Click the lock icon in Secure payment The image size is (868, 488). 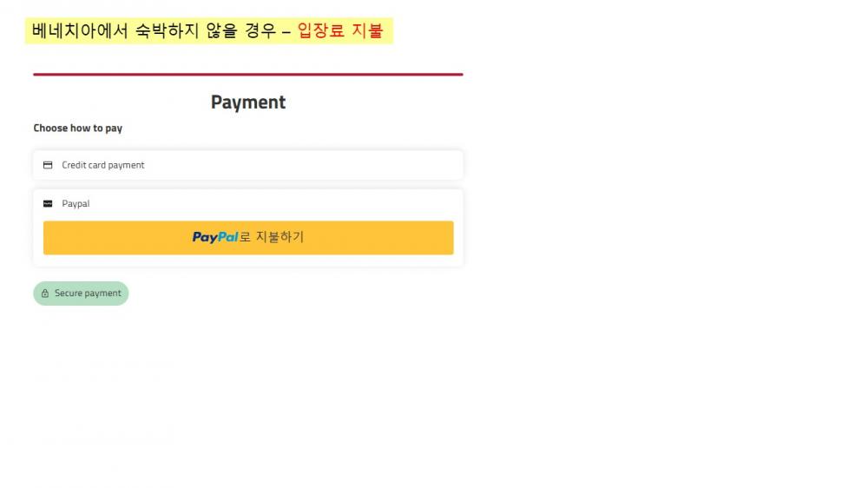pos(45,293)
